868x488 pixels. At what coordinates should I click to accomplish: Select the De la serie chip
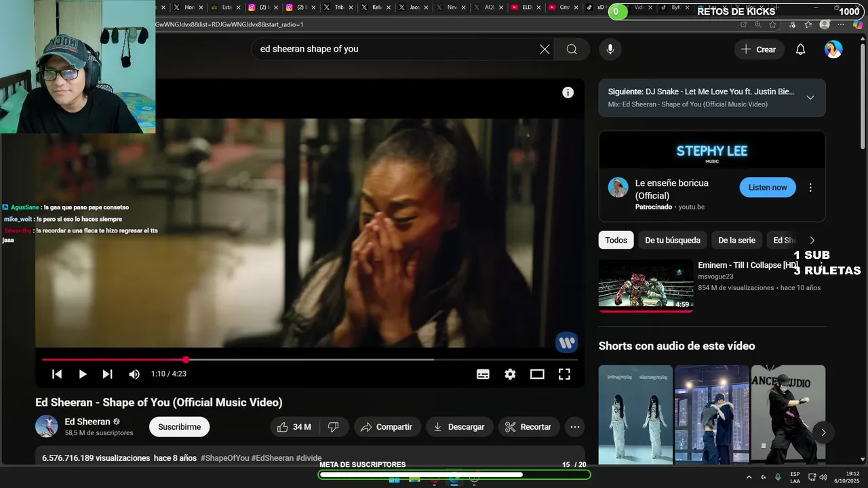[x=736, y=240]
